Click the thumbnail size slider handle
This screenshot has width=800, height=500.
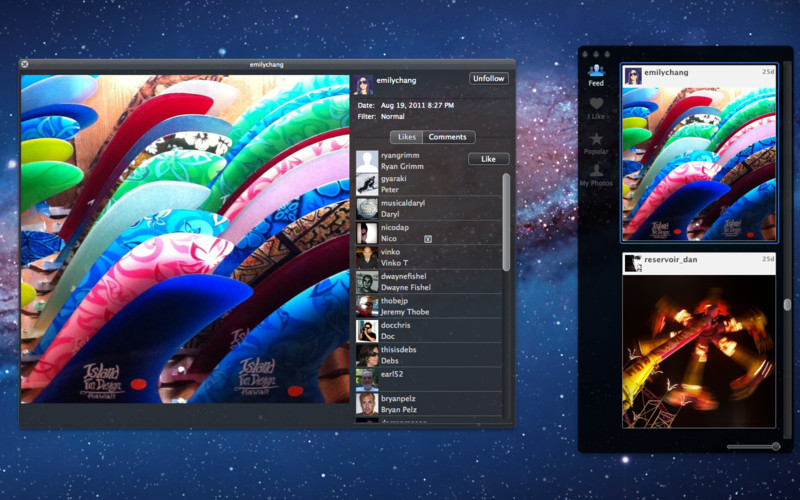coord(775,446)
